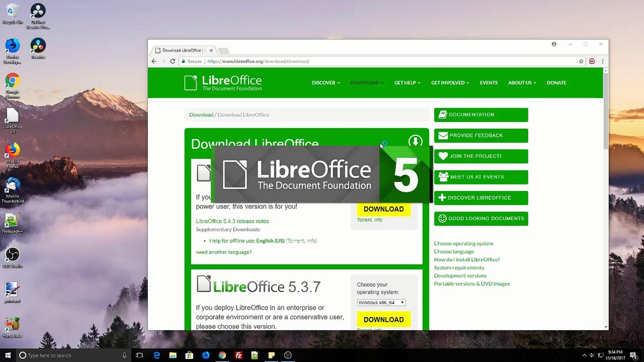Open Chrome's three-dot menu
Viewport: 644px width, 362px height.
(x=602, y=61)
